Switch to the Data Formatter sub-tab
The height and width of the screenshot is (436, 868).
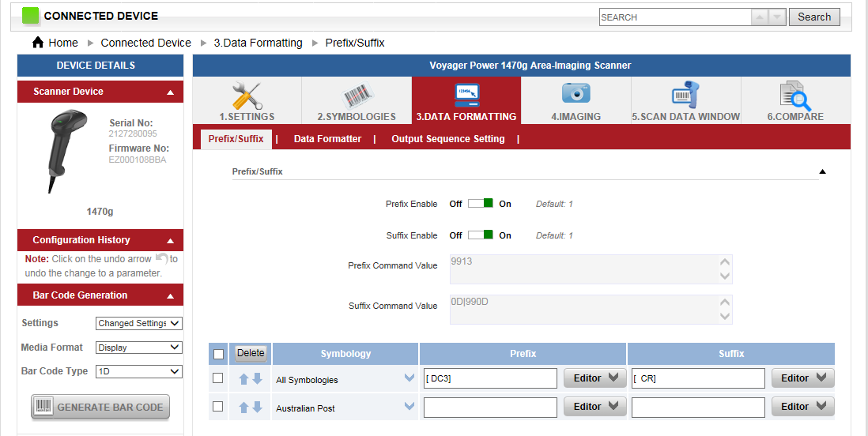[327, 139]
